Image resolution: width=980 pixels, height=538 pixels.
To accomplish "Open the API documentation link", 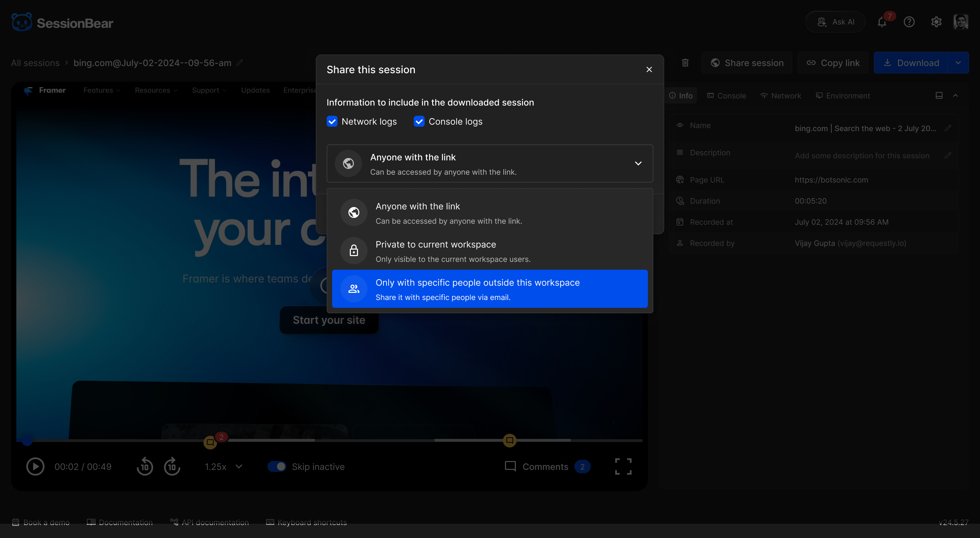I will (209, 522).
